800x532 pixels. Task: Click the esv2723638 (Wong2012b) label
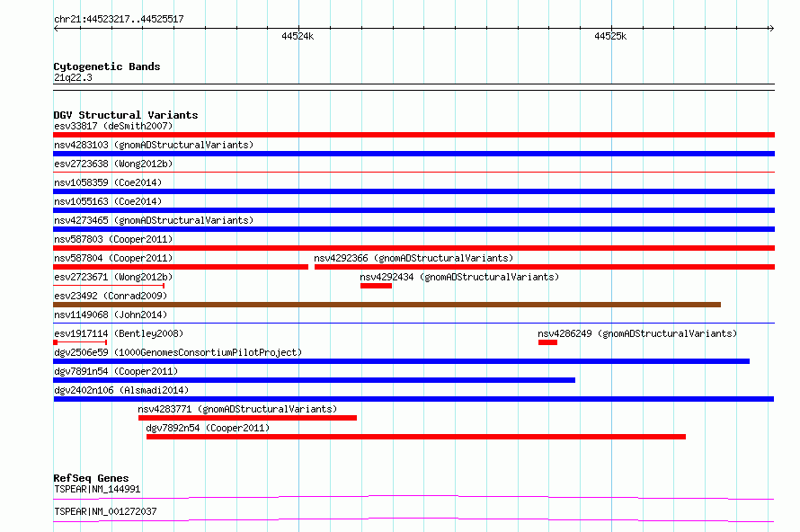[x=113, y=164]
